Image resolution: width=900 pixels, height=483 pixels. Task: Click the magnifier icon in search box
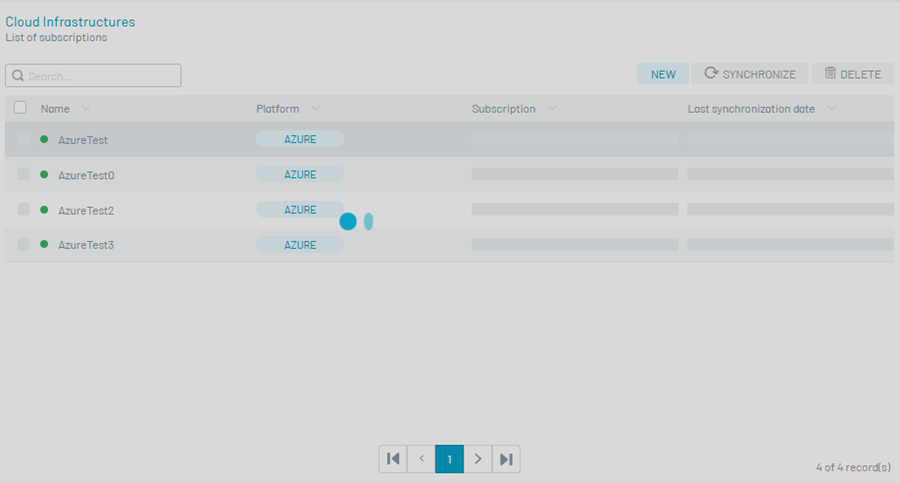pos(18,76)
